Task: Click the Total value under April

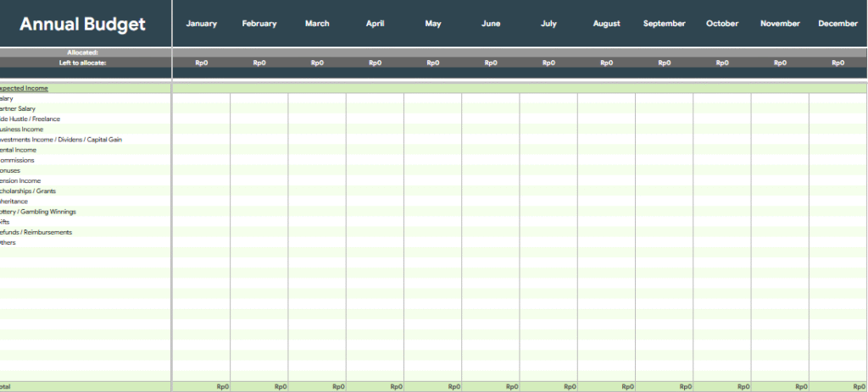Action: pyautogui.click(x=376, y=387)
